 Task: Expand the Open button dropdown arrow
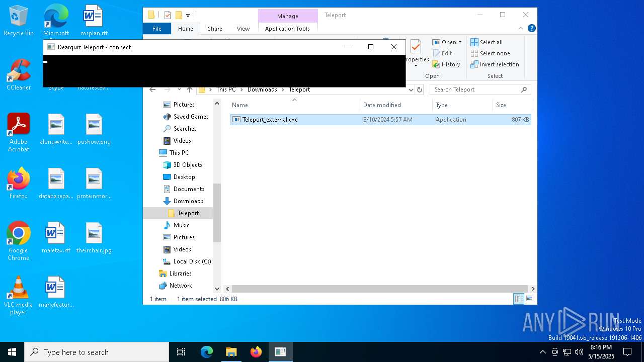point(460,42)
